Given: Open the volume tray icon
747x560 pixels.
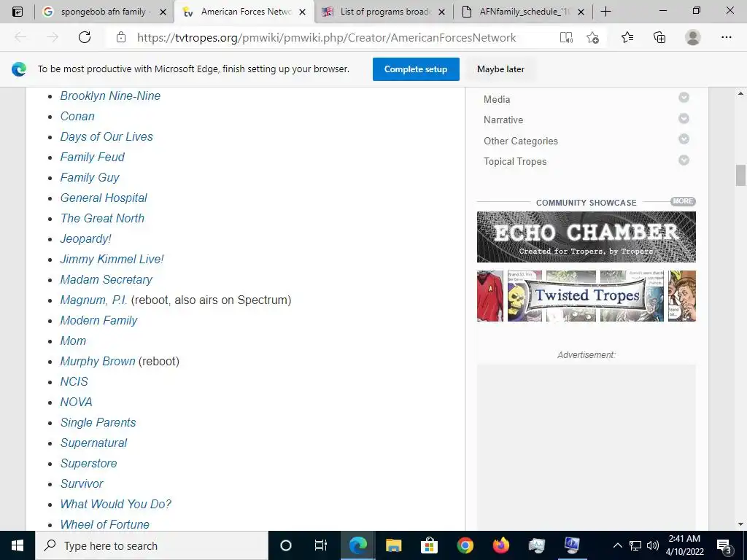Looking at the screenshot, I should coord(653,545).
